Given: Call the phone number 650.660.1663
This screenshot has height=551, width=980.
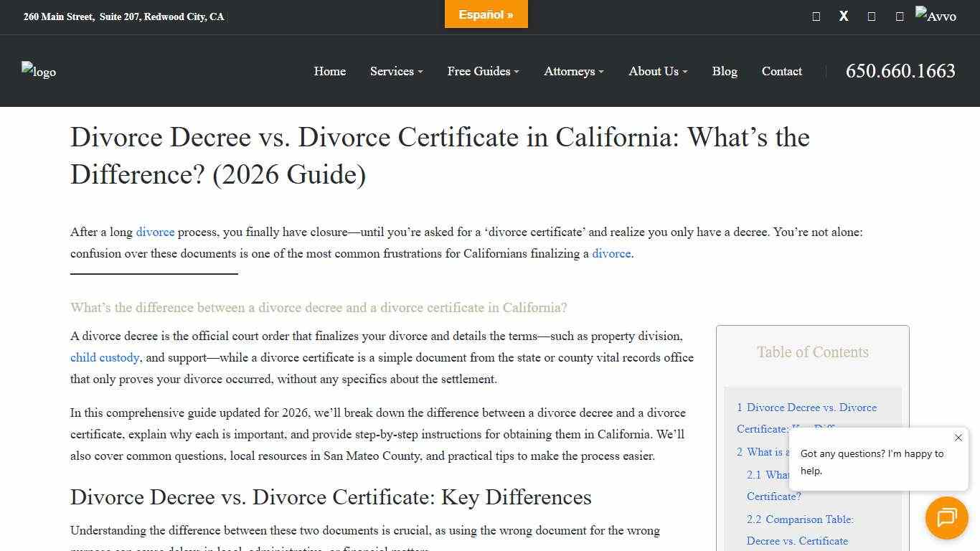Looking at the screenshot, I should pos(900,71).
